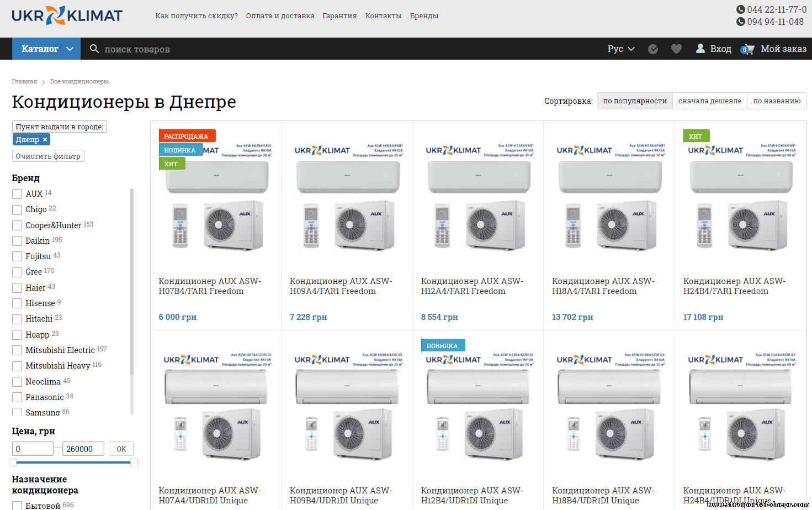
Task: Open AUX ASW-H18A4/FAR1 Freedom product link
Action: click(x=603, y=286)
